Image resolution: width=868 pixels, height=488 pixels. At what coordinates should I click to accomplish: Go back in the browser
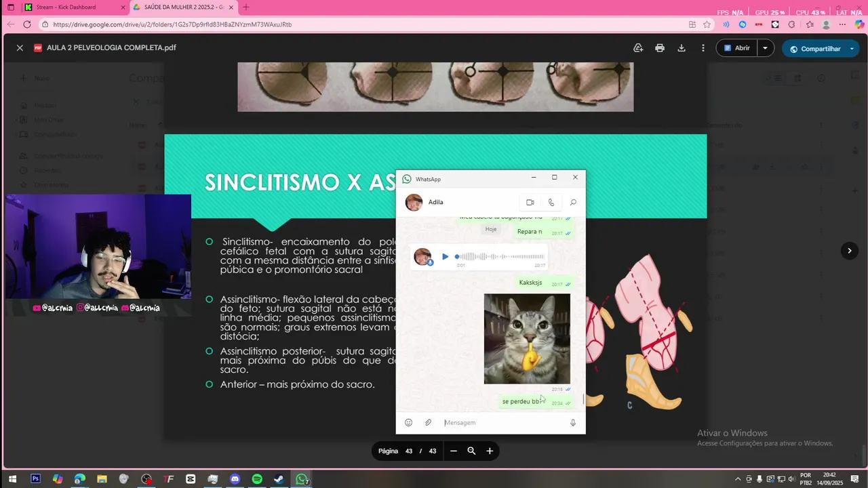pyautogui.click(x=10, y=24)
